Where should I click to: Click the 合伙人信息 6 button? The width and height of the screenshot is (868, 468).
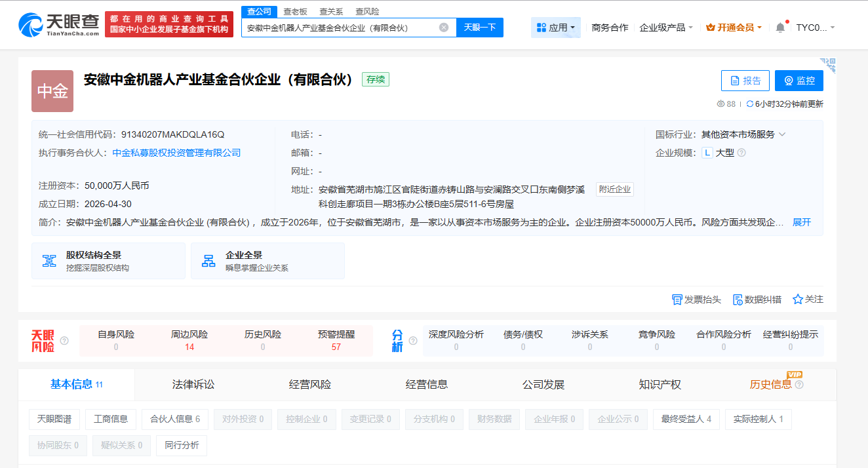tap(175, 419)
